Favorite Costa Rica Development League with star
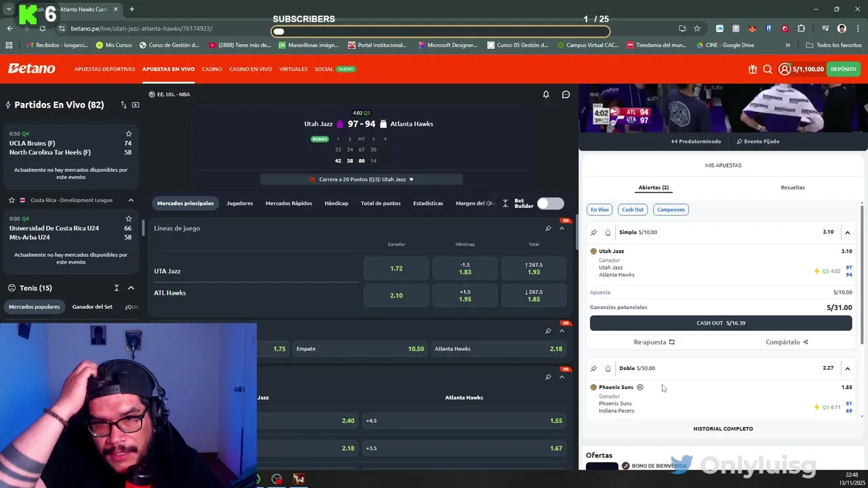 [x=12, y=200]
